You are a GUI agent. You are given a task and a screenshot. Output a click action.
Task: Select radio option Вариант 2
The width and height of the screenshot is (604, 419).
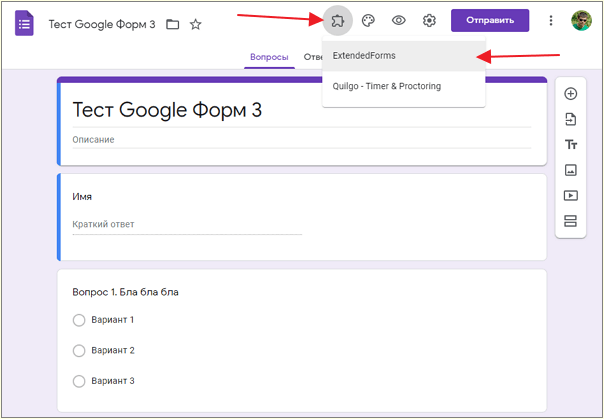click(x=79, y=350)
